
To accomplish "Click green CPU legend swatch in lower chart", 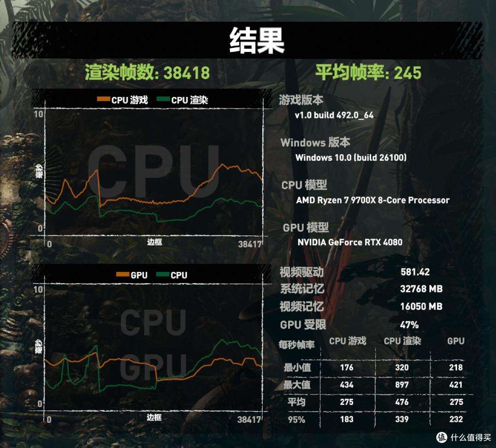I will (163, 274).
